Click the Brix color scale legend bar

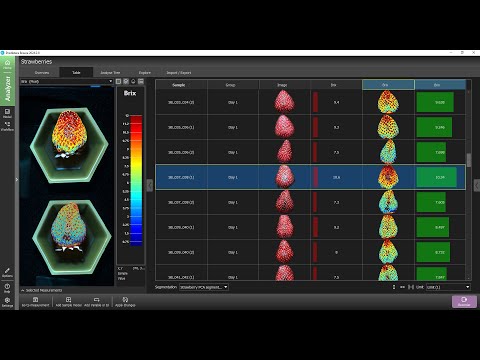tap(136, 180)
